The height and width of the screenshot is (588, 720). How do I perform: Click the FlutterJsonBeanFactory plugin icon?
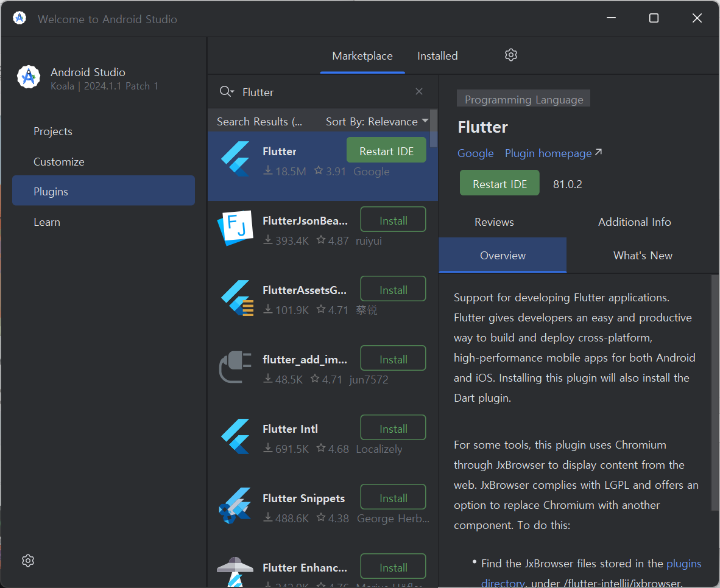click(236, 228)
